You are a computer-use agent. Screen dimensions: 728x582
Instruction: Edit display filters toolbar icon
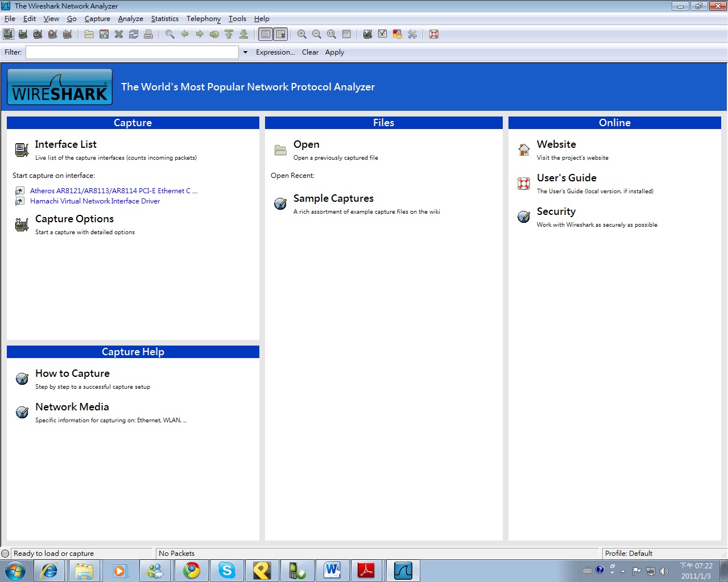tap(383, 34)
